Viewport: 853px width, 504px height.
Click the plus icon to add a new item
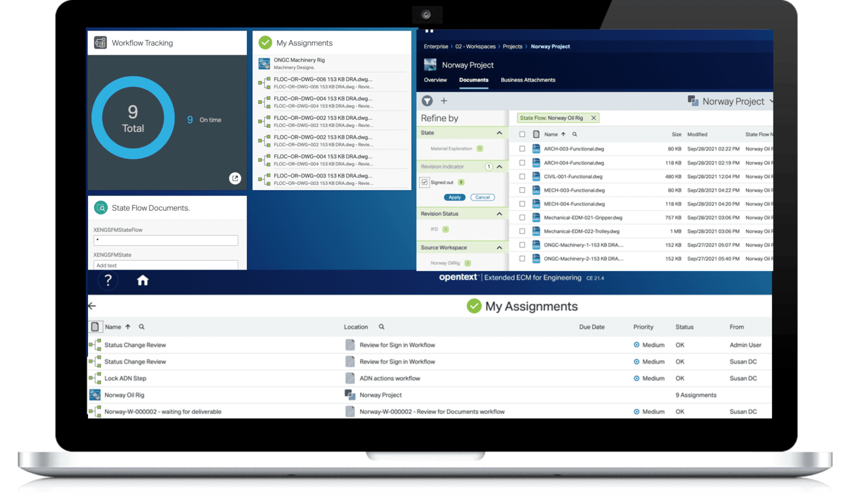point(444,101)
